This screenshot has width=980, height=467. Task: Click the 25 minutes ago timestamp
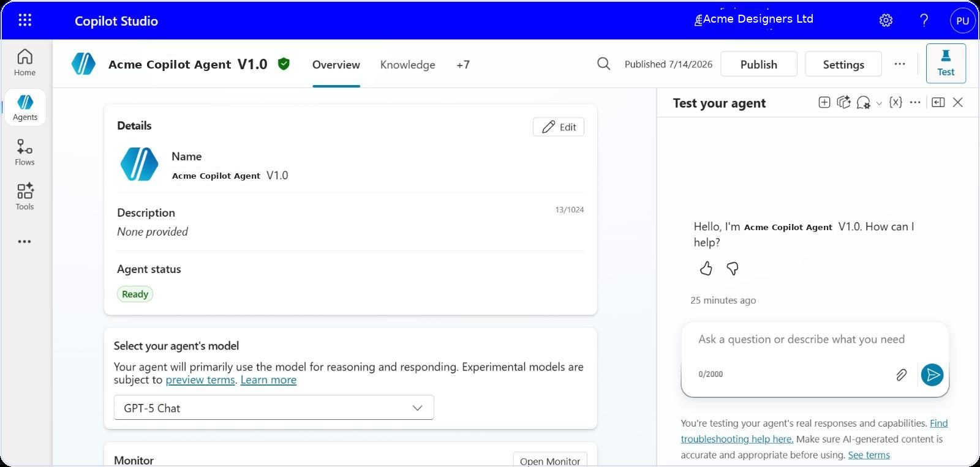tap(723, 300)
